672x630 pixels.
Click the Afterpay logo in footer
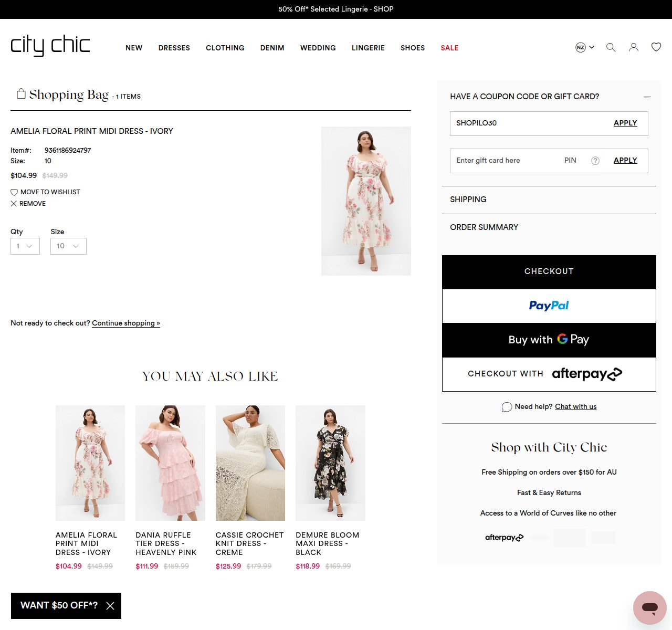(504, 538)
